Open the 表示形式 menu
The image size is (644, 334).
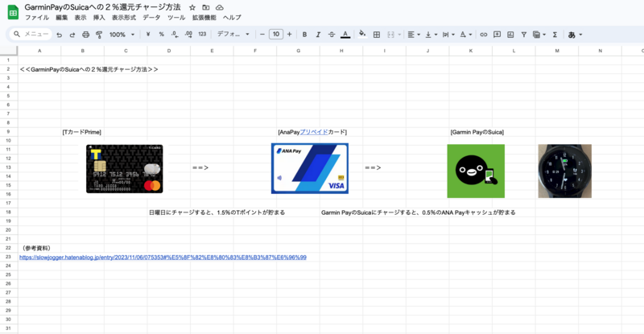124,18
